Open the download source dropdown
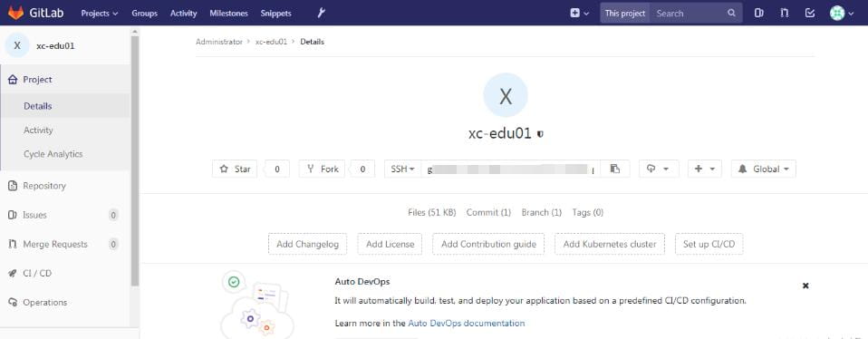The image size is (868, 339). [659, 169]
